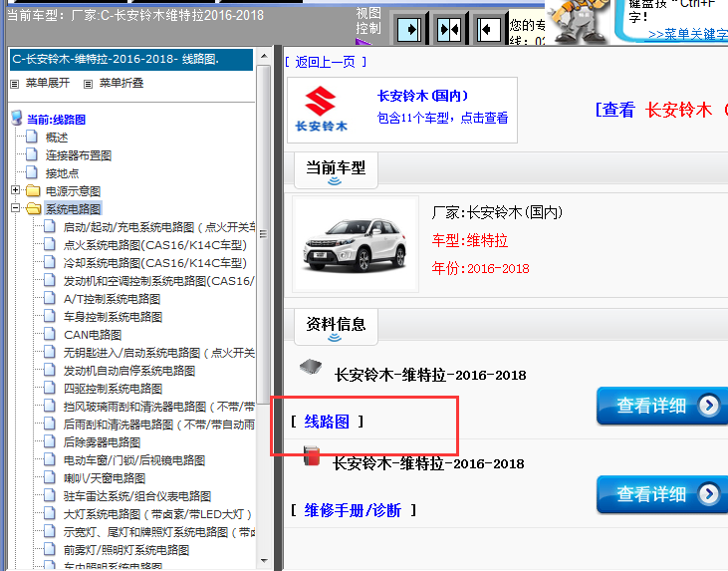This screenshot has width=728, height=571.
Task: Expand the 电源示意图 folder
Action: click(x=16, y=190)
